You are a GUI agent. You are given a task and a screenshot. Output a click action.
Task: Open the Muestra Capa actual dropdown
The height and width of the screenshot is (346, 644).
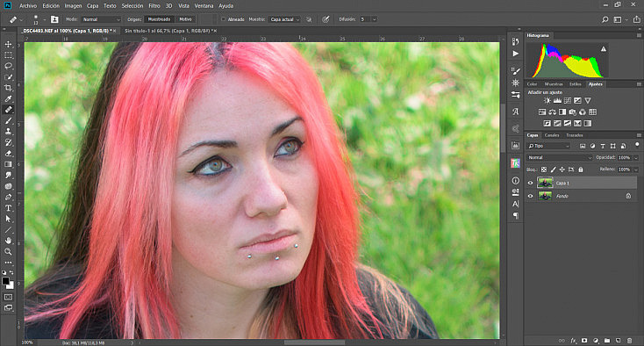click(x=284, y=19)
